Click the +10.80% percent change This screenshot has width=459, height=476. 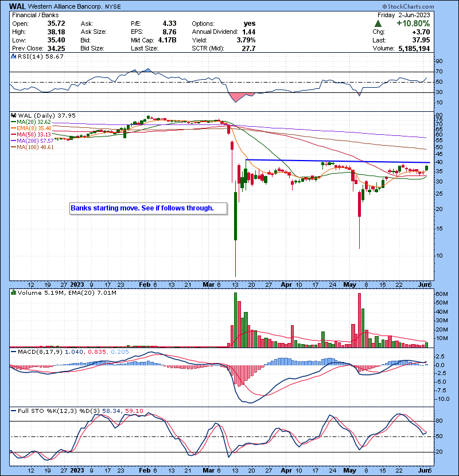click(413, 24)
